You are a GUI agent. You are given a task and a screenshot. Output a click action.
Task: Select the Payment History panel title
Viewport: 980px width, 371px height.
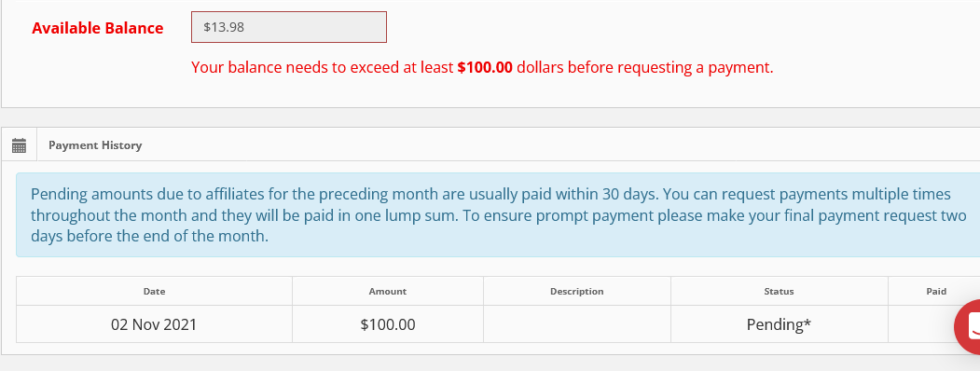[x=95, y=144]
